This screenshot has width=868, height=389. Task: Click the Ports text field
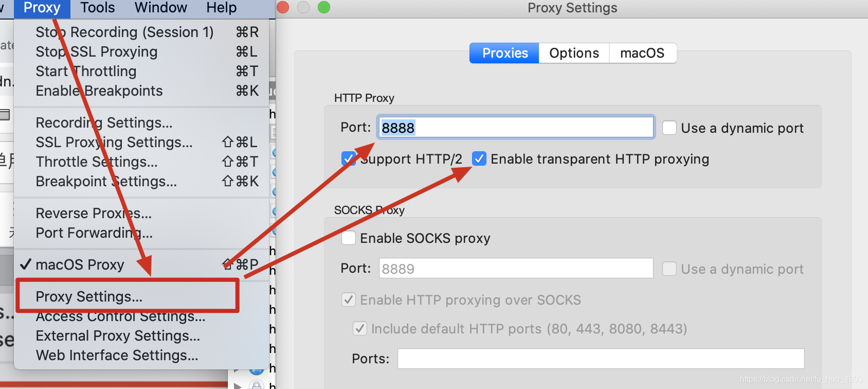point(601,358)
